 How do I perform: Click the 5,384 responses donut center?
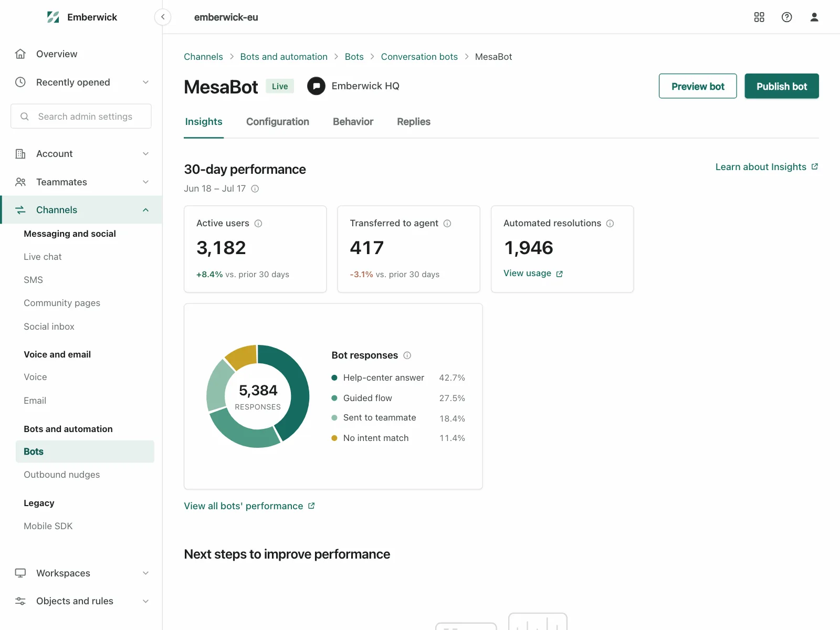click(x=258, y=396)
